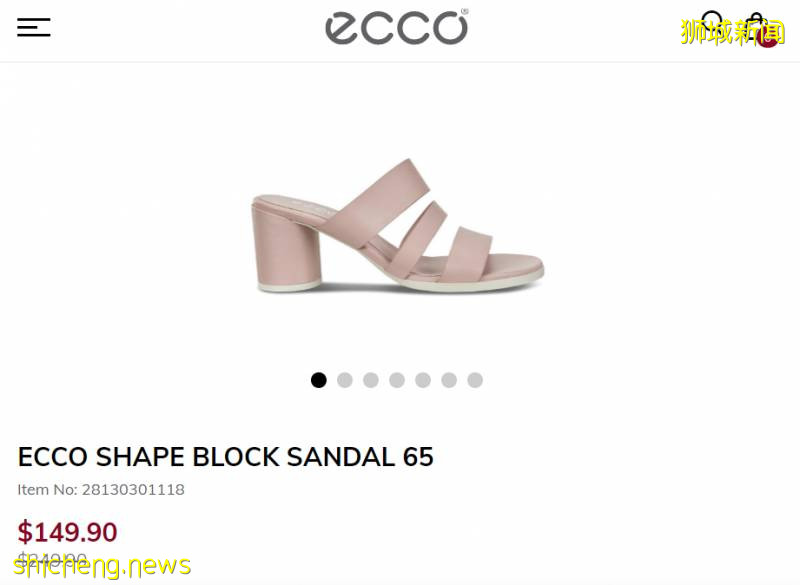Viewport: 800px width, 585px height.
Task: Click the crossed-out original price
Action: 52,558
